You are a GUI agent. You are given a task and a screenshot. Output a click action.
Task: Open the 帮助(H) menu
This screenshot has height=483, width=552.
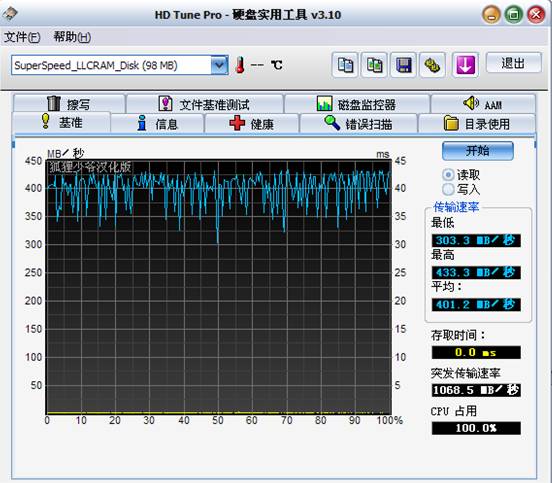click(x=72, y=37)
